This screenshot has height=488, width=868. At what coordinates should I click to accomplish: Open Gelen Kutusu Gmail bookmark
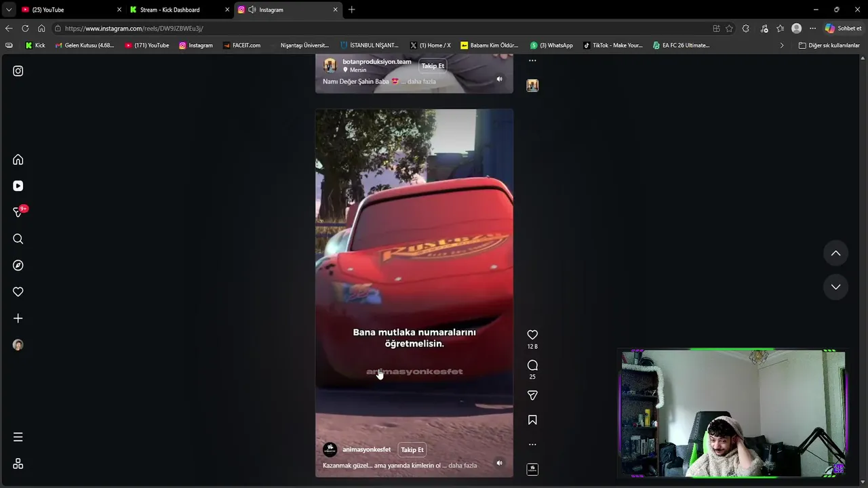click(x=85, y=45)
